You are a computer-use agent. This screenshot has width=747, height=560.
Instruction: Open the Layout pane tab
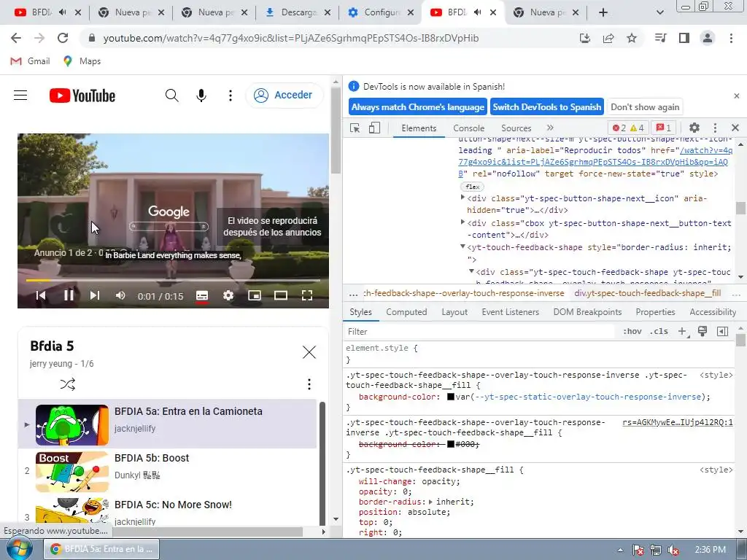454,312
